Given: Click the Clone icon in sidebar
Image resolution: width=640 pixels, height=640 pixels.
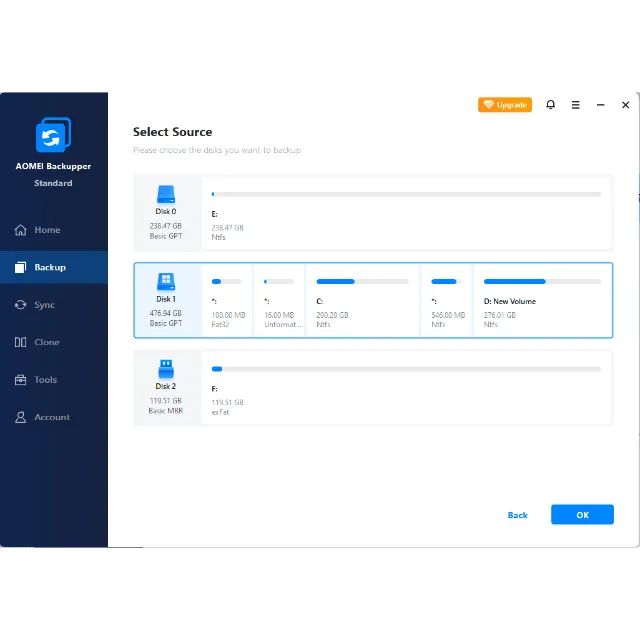Looking at the screenshot, I should coord(21,342).
